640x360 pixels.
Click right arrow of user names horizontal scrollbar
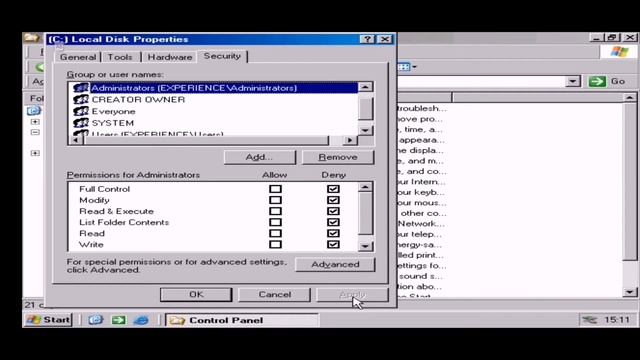point(349,140)
